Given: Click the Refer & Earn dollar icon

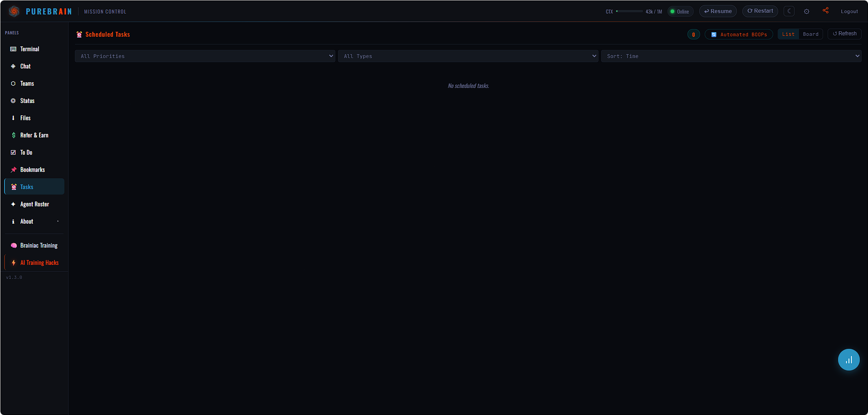Looking at the screenshot, I should [x=13, y=135].
